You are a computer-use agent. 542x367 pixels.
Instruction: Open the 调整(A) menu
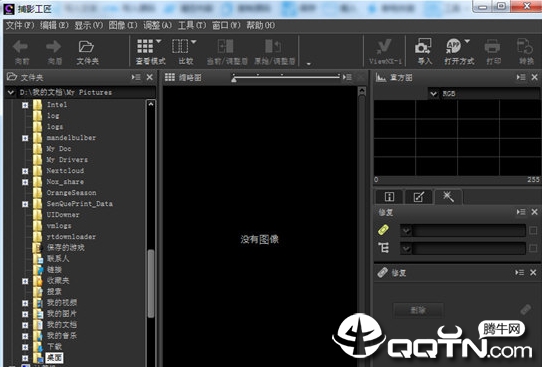158,25
